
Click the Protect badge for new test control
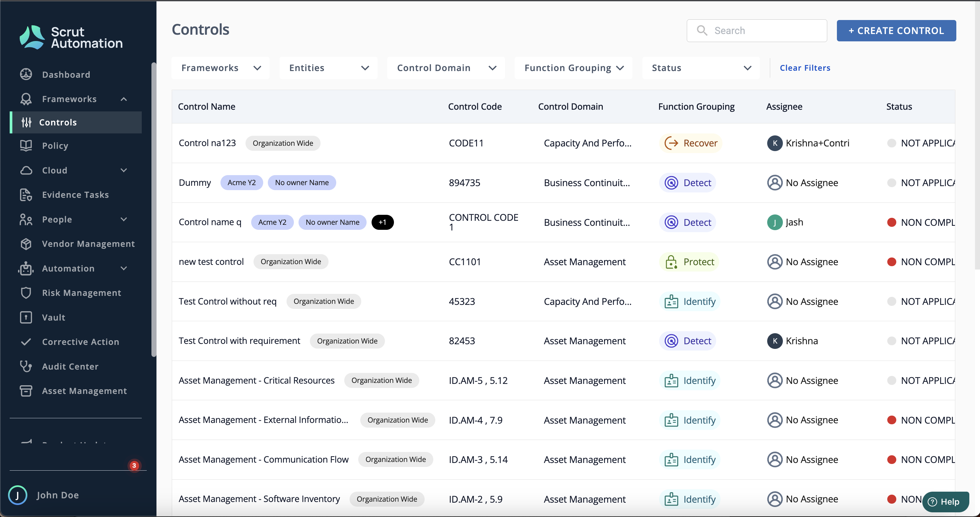pos(689,262)
